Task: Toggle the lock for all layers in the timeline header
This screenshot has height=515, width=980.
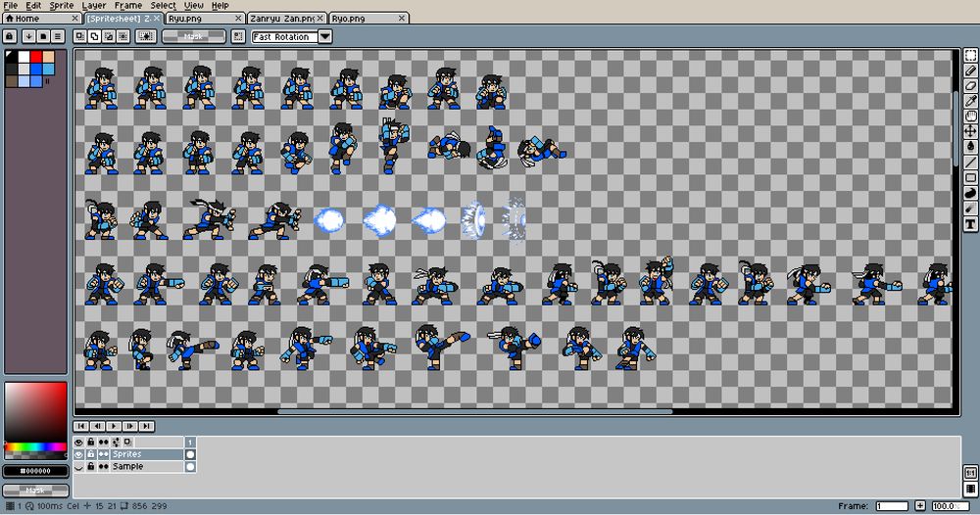Action: click(91, 442)
